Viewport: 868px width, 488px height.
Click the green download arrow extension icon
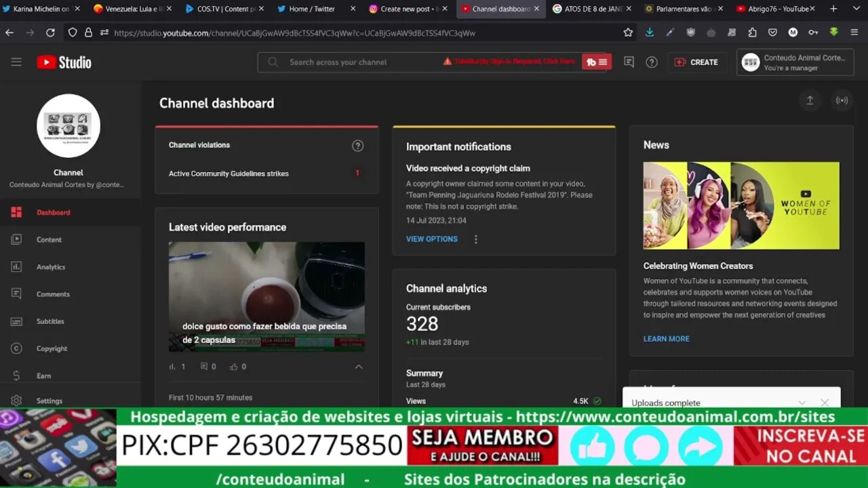pyautogui.click(x=833, y=33)
